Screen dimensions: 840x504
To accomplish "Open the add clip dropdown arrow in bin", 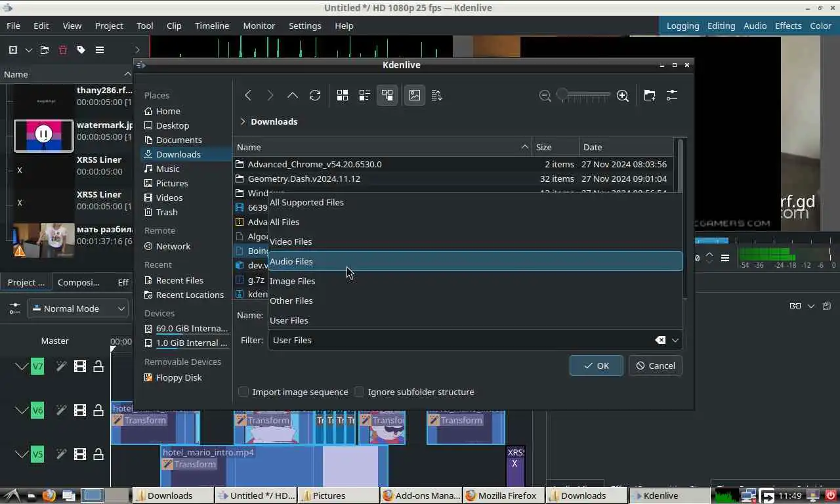I will [x=28, y=50].
